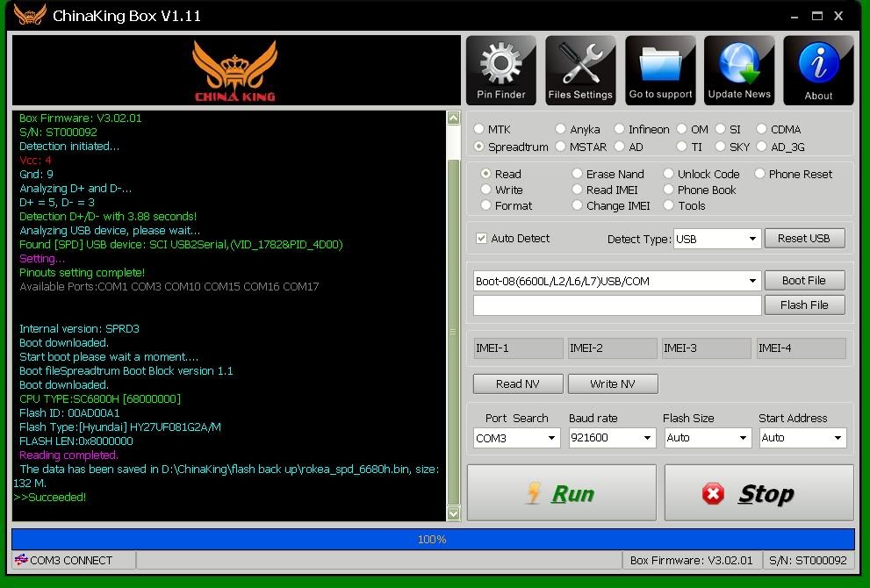870x588 pixels.
Task: Expand the Start Address dropdown
Action: (x=802, y=438)
